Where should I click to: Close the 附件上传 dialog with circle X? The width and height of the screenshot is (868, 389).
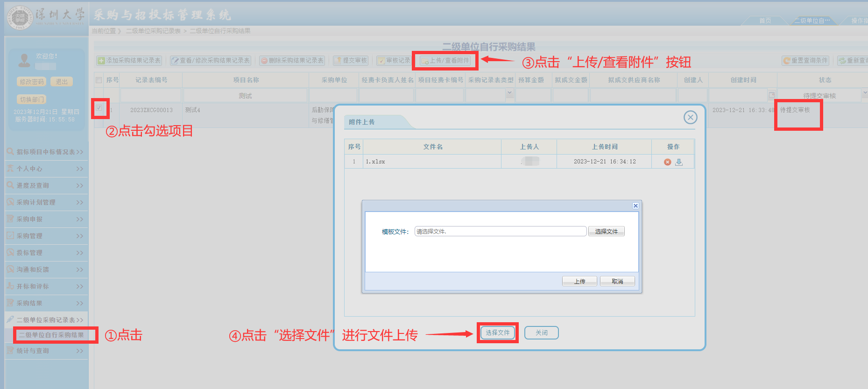coord(690,117)
